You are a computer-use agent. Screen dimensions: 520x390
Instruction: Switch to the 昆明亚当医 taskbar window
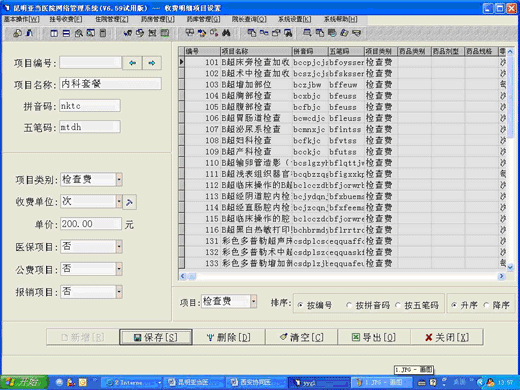pos(192,382)
